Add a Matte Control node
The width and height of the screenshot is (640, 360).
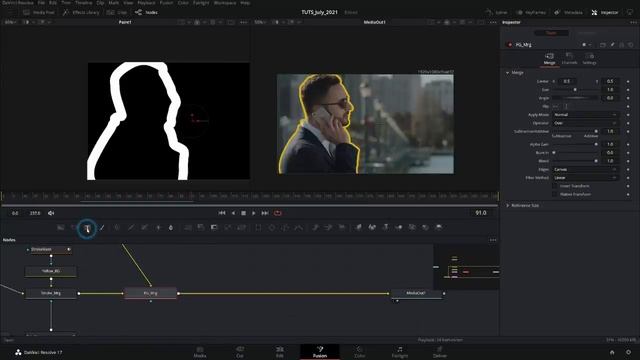tap(214, 227)
